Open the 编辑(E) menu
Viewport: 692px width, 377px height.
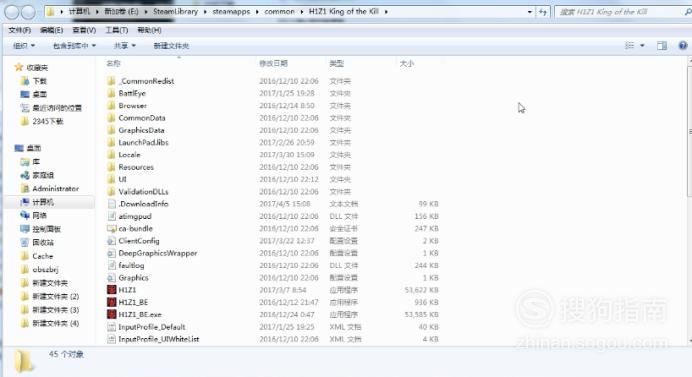51,30
